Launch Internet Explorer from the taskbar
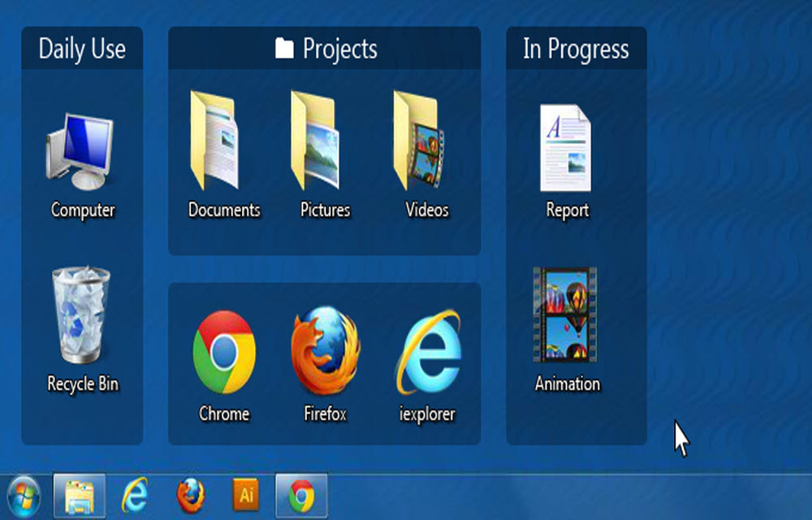Viewport: 812px width, 520px height. (136, 494)
